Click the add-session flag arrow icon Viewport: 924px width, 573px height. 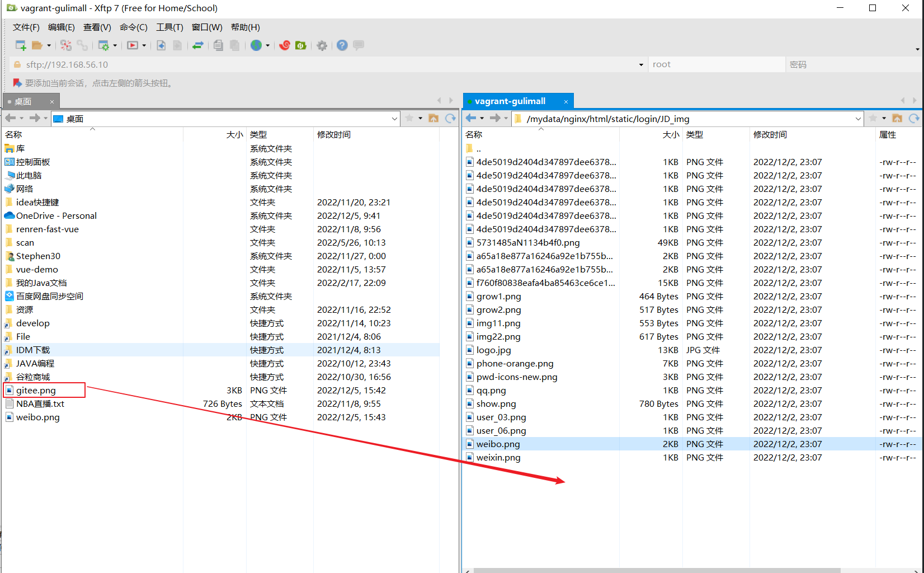(x=17, y=83)
